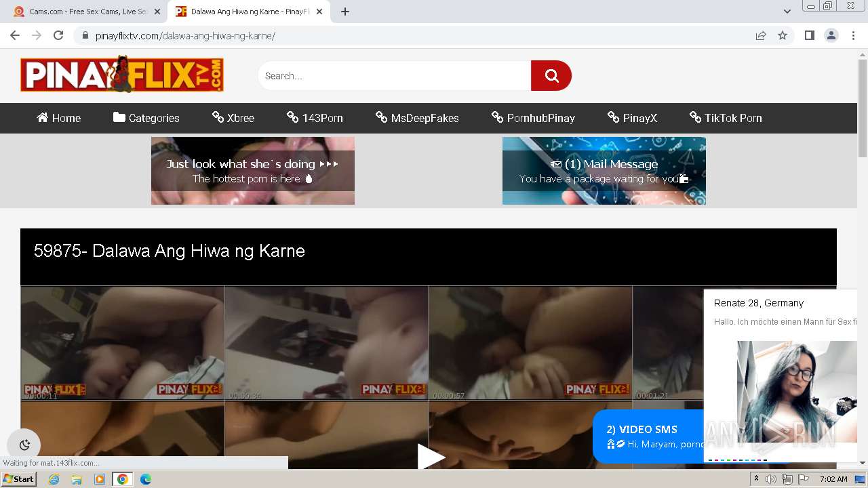Open the network tray icon
Viewport: 868px width, 488px height.
tap(787, 479)
